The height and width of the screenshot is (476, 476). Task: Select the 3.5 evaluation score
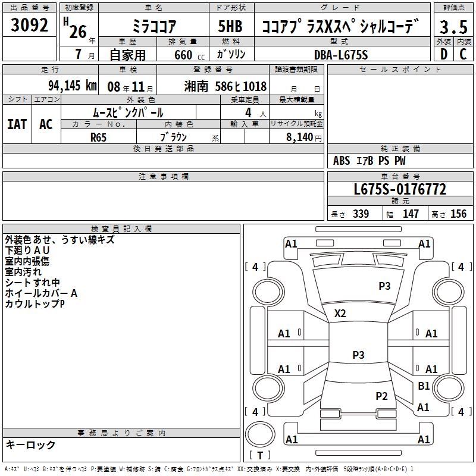[x=452, y=27]
